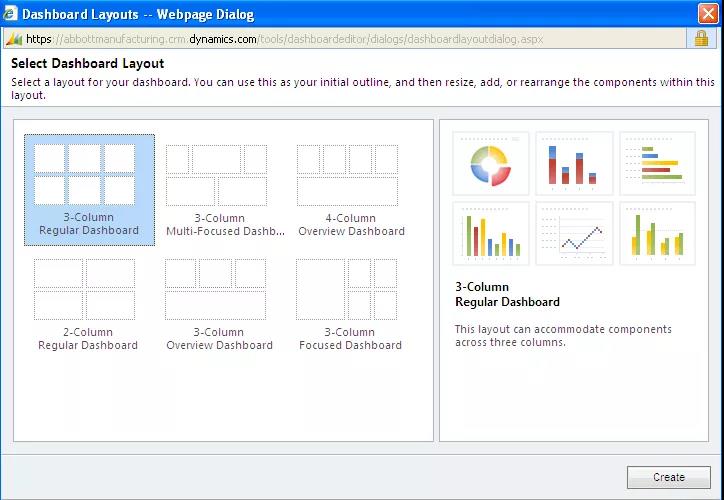This screenshot has height=500, width=724.
Task: Click the red and blue column chart preview
Action: point(574,163)
